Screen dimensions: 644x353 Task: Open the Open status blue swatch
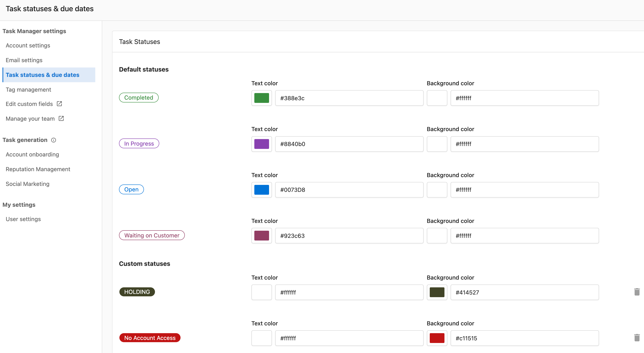261,190
